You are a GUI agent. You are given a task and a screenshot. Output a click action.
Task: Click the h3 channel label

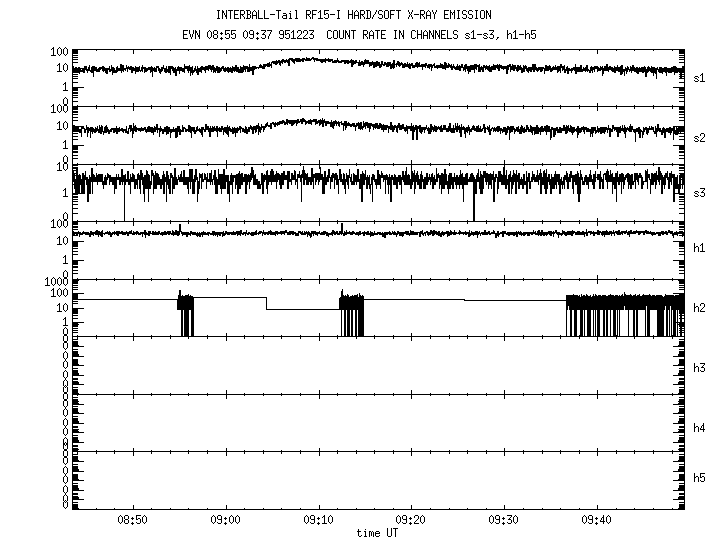(x=700, y=367)
